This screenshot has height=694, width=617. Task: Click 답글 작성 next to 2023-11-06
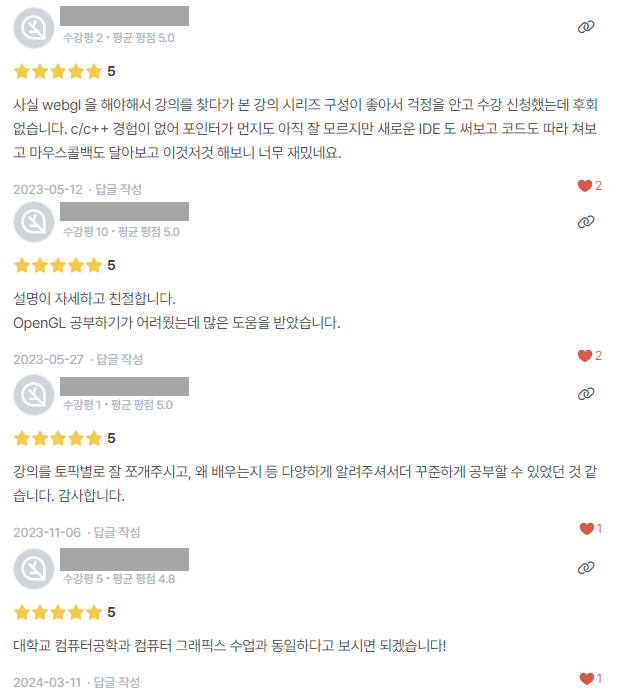[x=119, y=532]
